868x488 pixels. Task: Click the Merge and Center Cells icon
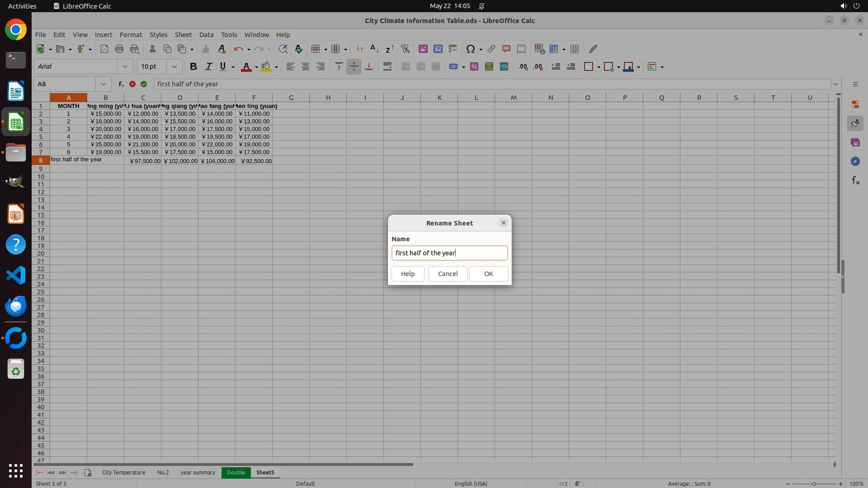click(406, 67)
